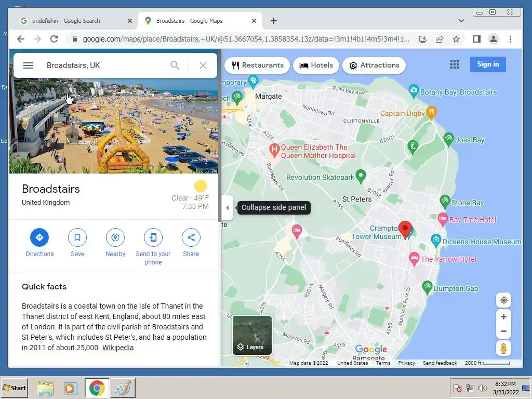Click the address bar URL
The height and width of the screenshot is (399, 532).
click(x=246, y=39)
